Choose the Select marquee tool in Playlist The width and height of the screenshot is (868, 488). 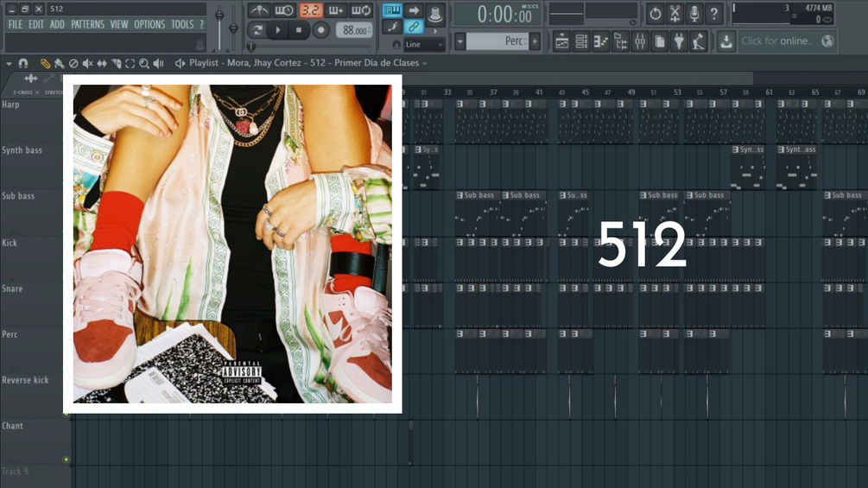[130, 64]
